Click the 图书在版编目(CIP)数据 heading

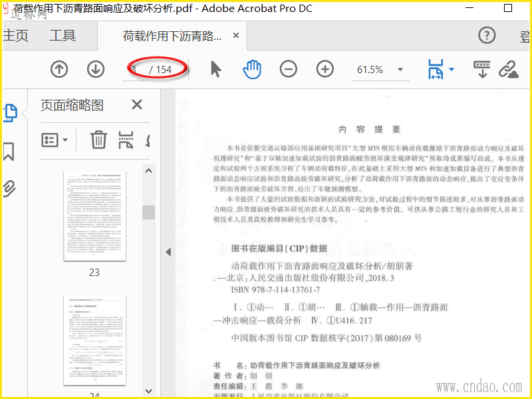(x=279, y=248)
